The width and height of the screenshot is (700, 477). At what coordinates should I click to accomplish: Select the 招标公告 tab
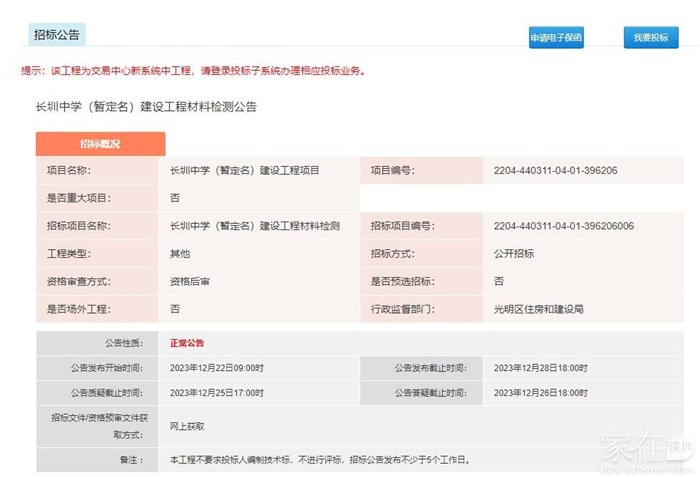(x=57, y=35)
